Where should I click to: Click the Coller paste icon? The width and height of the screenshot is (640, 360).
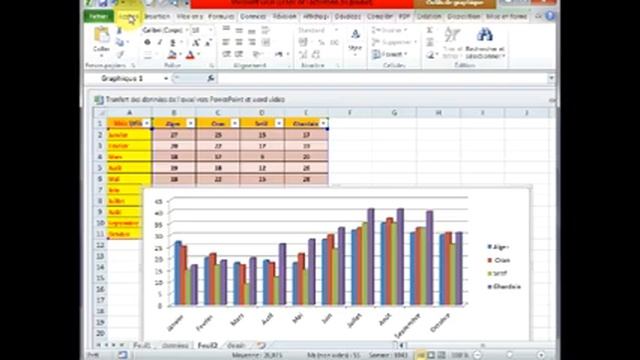click(x=101, y=35)
